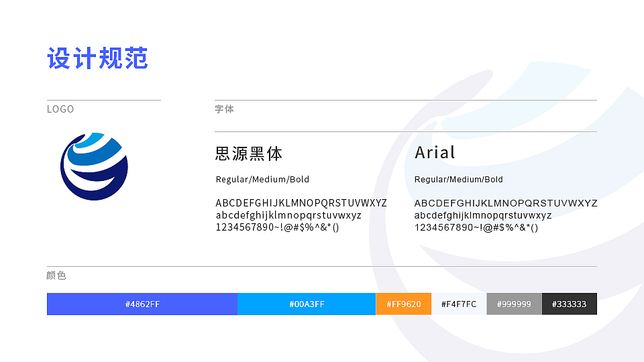Click Regular/Medium/Bold under 思源黑体
The image size is (644, 362).
[x=262, y=180]
